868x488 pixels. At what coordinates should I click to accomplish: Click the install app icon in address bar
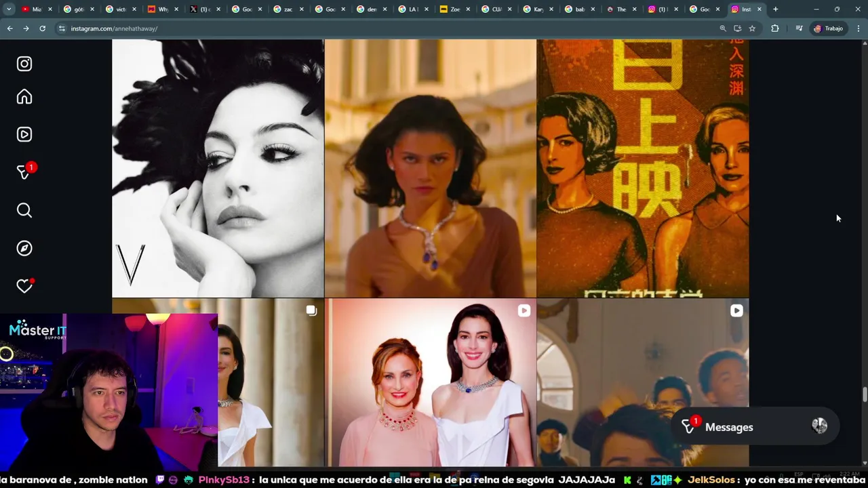point(737,28)
